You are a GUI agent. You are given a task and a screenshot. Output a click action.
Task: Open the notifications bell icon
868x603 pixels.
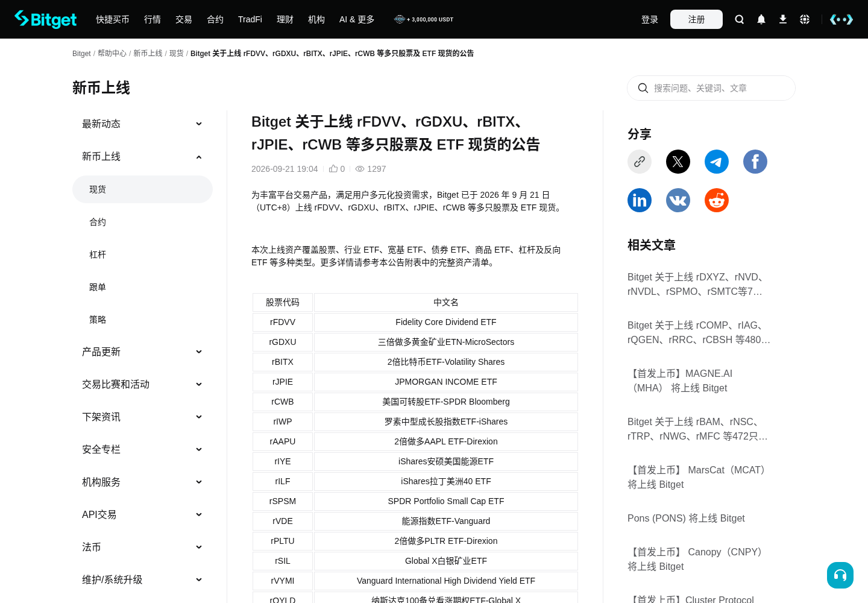[761, 19]
